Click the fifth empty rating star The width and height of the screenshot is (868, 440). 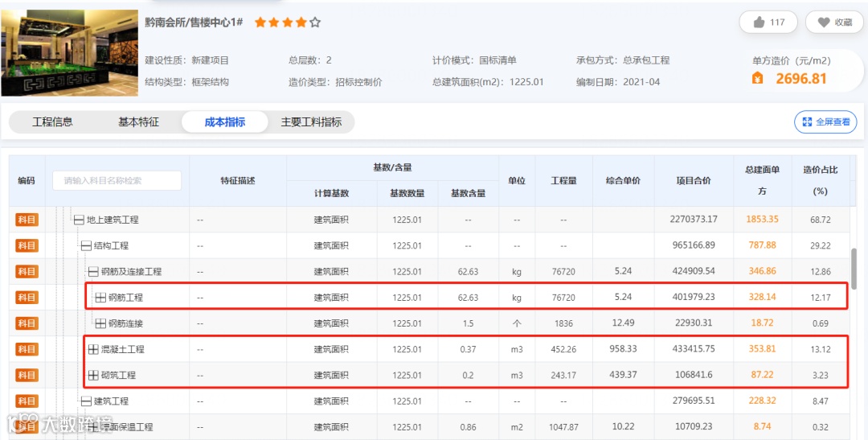(x=315, y=23)
